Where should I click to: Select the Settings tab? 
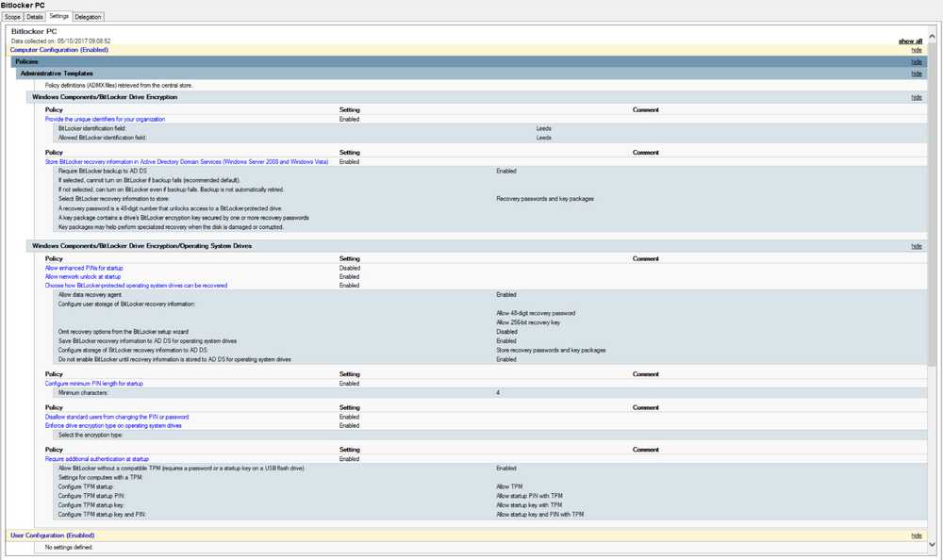58,16
